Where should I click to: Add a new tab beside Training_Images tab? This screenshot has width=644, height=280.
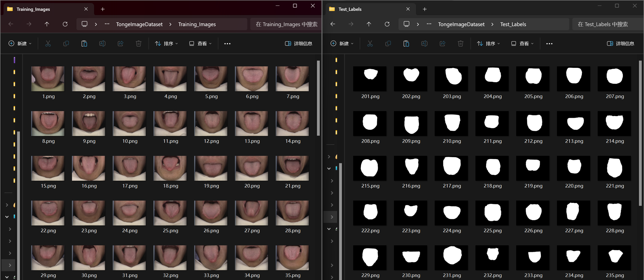tap(103, 9)
